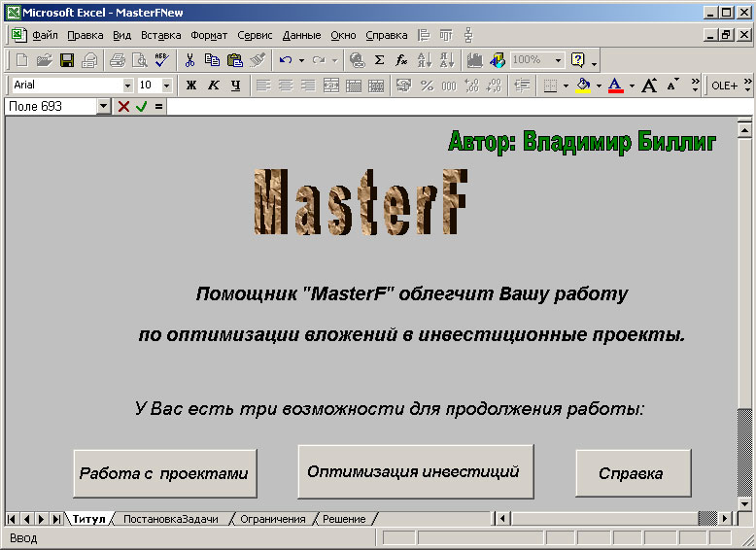The image size is (756, 550).
Task: Click the font color red A swatch
Action: pos(615,86)
